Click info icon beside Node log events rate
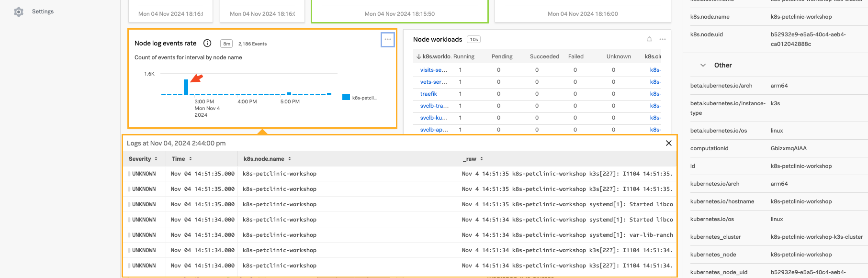This screenshot has height=278, width=868. [x=207, y=43]
